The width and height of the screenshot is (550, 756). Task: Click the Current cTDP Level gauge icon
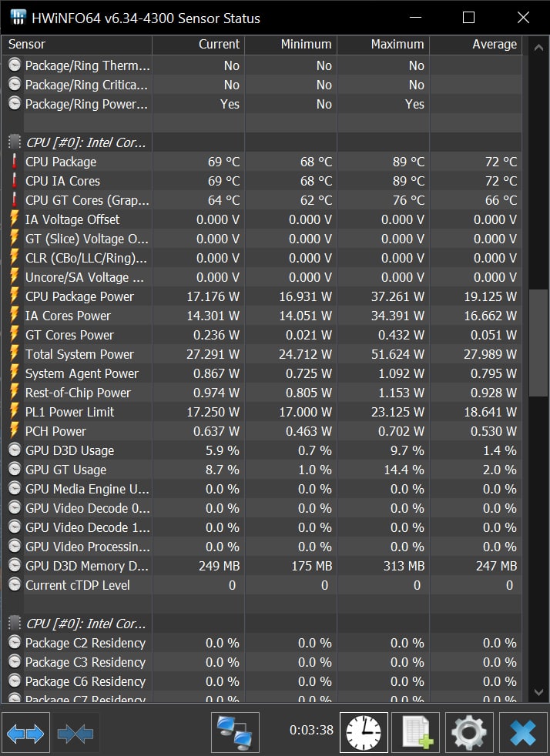point(15,584)
